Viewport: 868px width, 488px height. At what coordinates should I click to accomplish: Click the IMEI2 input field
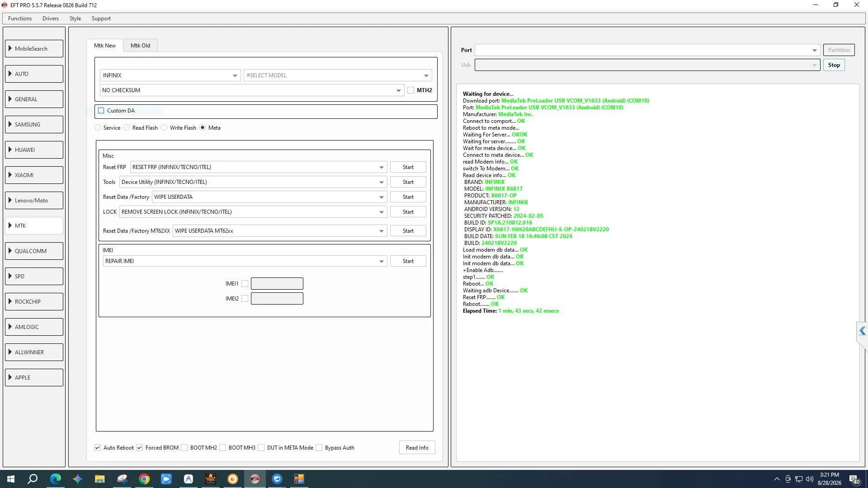(x=277, y=299)
